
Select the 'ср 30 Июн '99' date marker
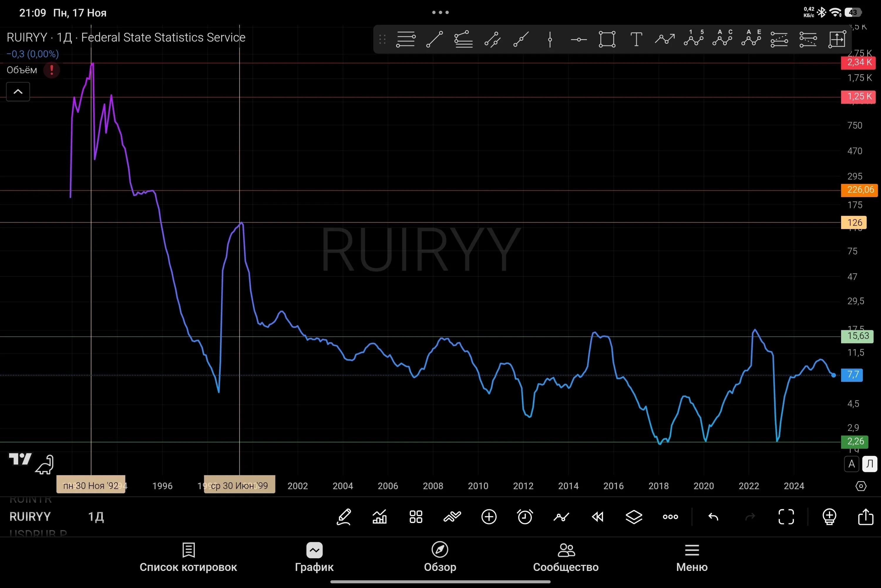(240, 485)
